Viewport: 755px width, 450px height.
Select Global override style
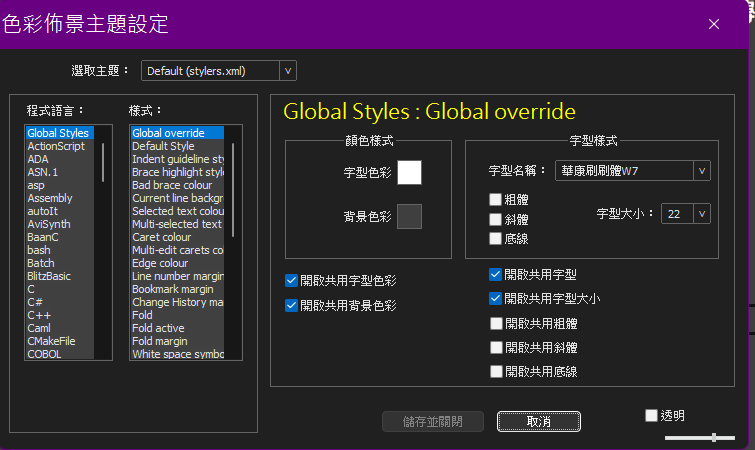[177, 133]
